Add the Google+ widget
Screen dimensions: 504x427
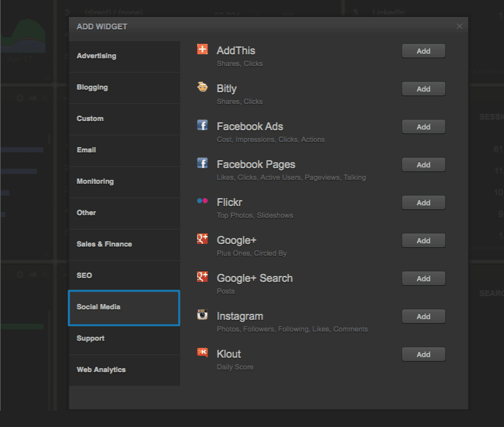click(423, 241)
